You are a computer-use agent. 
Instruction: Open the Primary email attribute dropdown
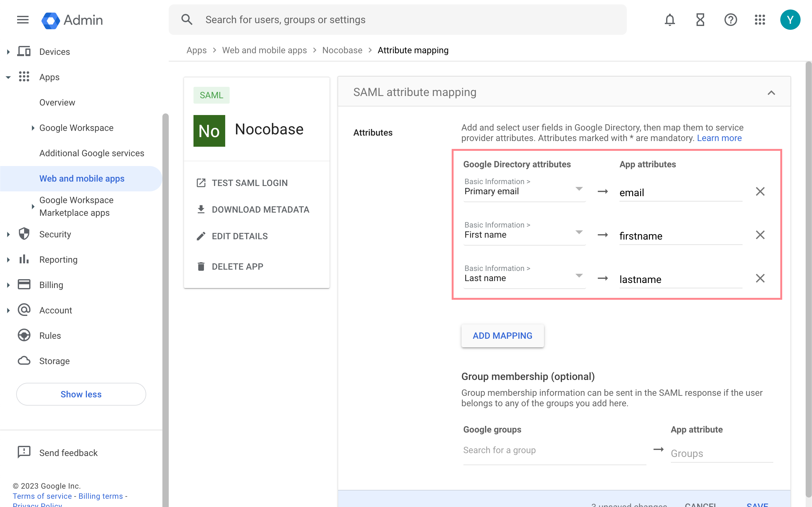coord(524,191)
